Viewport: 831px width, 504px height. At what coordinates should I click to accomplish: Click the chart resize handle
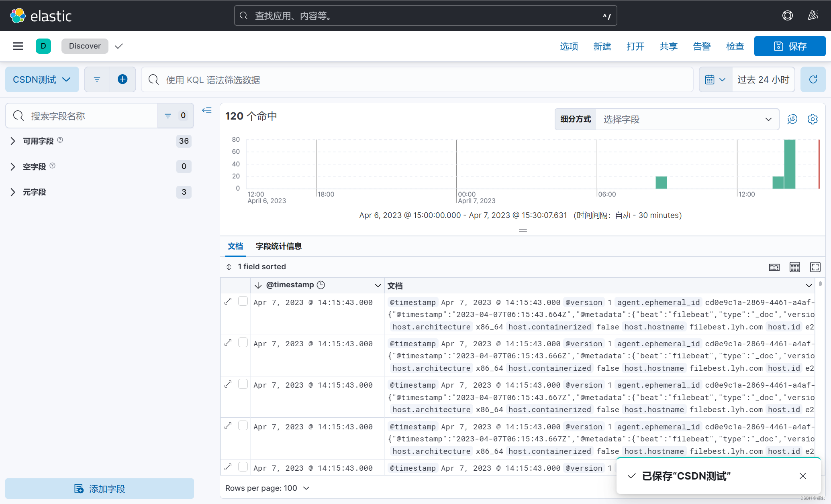[x=523, y=230]
